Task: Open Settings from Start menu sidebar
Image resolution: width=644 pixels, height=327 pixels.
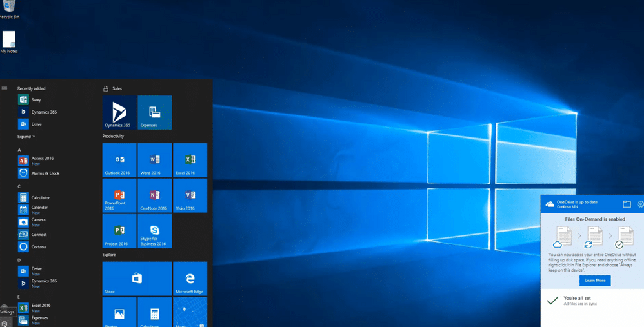Action: 5,323
